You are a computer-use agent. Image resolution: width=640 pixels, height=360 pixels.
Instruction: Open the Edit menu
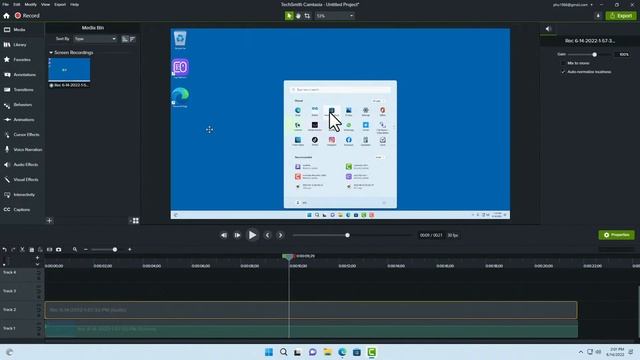pos(17,4)
